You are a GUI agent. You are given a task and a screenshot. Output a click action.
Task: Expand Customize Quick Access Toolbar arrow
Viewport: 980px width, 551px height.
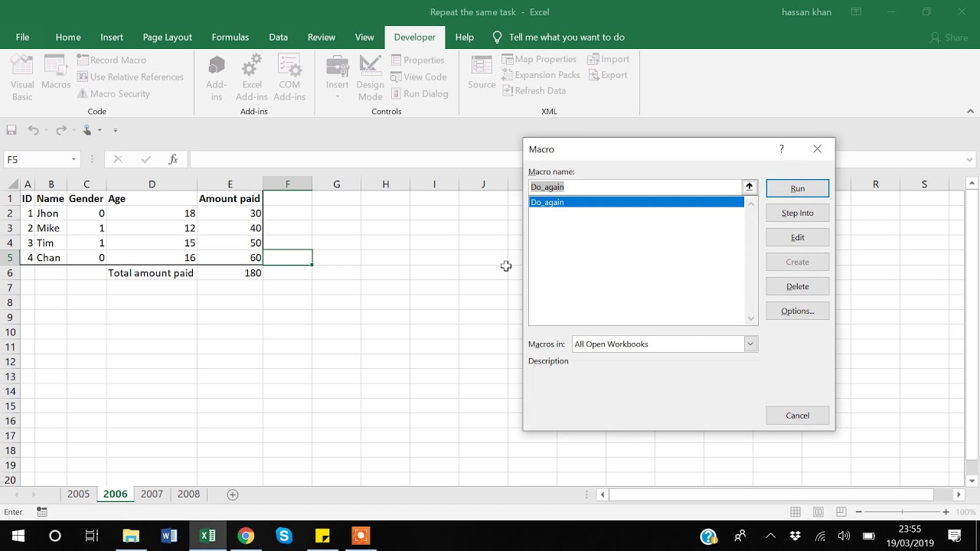pyautogui.click(x=116, y=130)
